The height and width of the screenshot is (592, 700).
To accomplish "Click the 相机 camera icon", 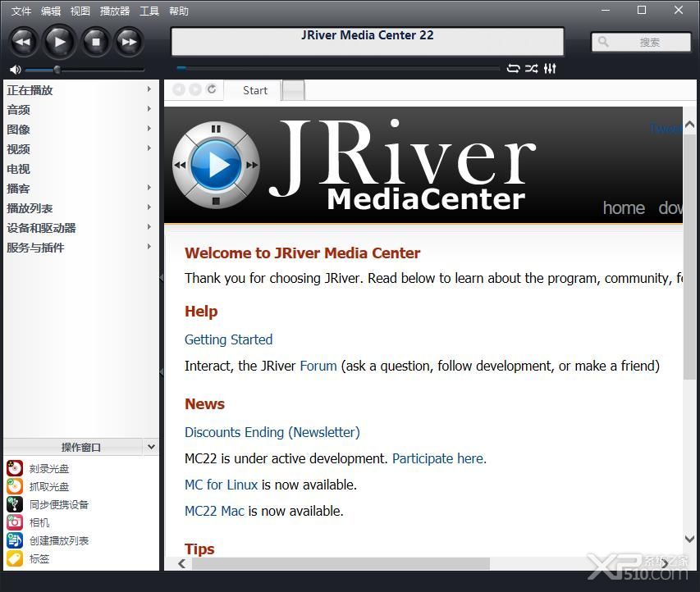I will point(15,522).
